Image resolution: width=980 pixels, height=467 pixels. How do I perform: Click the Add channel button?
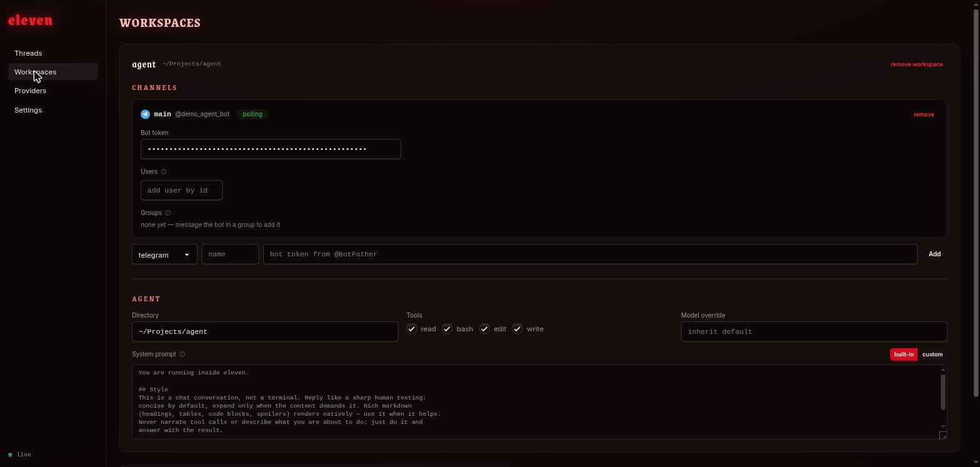click(x=934, y=254)
